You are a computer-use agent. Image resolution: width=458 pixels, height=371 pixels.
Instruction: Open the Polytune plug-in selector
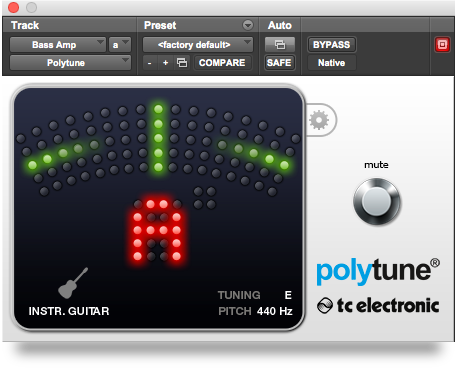[70, 63]
